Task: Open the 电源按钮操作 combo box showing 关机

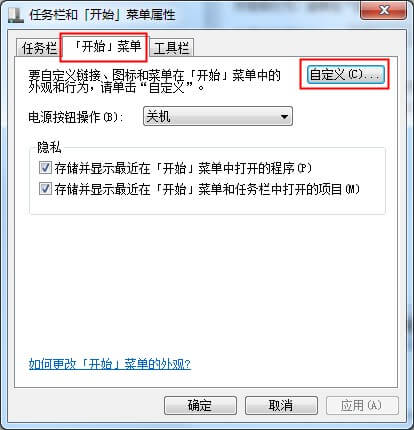Action: point(218,116)
